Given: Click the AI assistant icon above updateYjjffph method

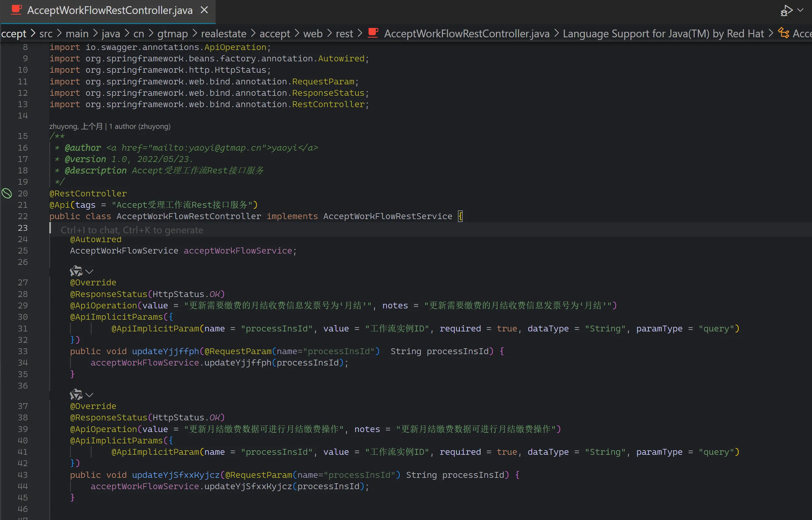Looking at the screenshot, I should click(76, 271).
